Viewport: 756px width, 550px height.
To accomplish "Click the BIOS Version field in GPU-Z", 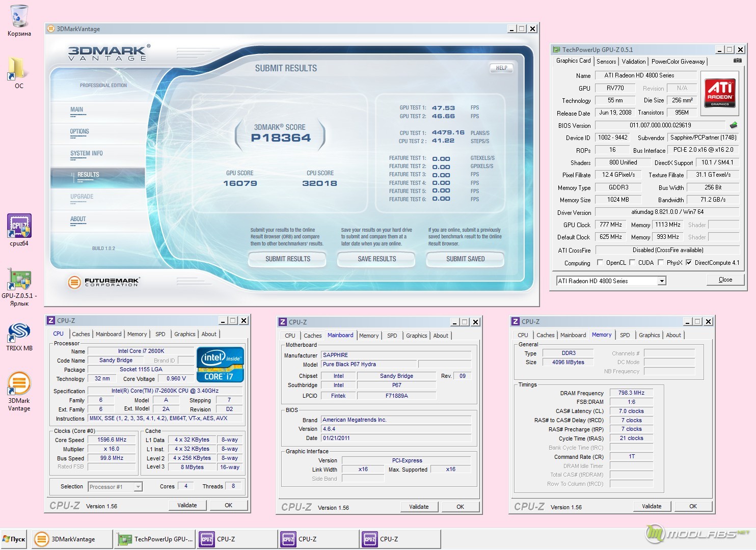I will tap(660, 125).
